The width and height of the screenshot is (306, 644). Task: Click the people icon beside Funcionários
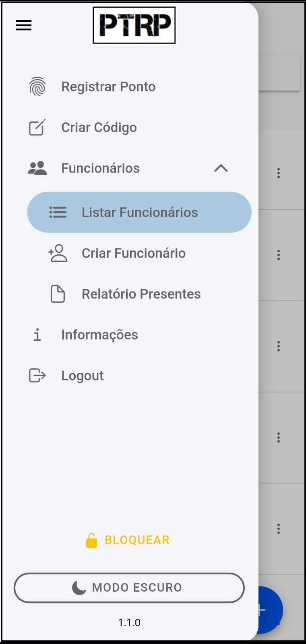pos(37,168)
